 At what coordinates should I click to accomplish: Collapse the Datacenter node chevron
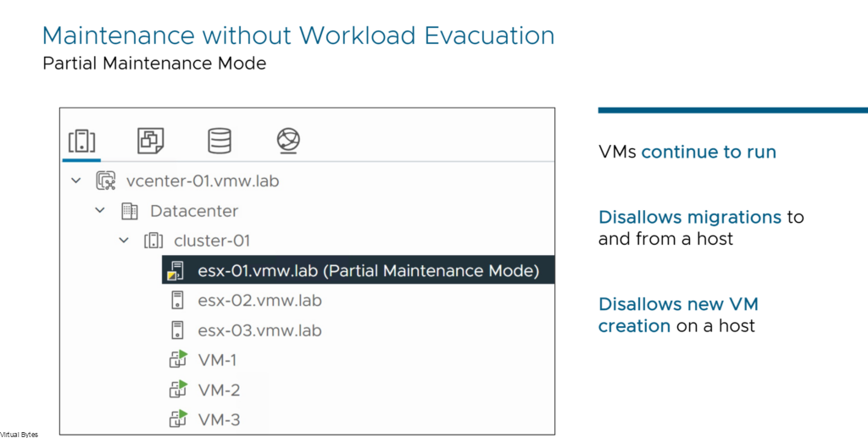[x=100, y=211]
